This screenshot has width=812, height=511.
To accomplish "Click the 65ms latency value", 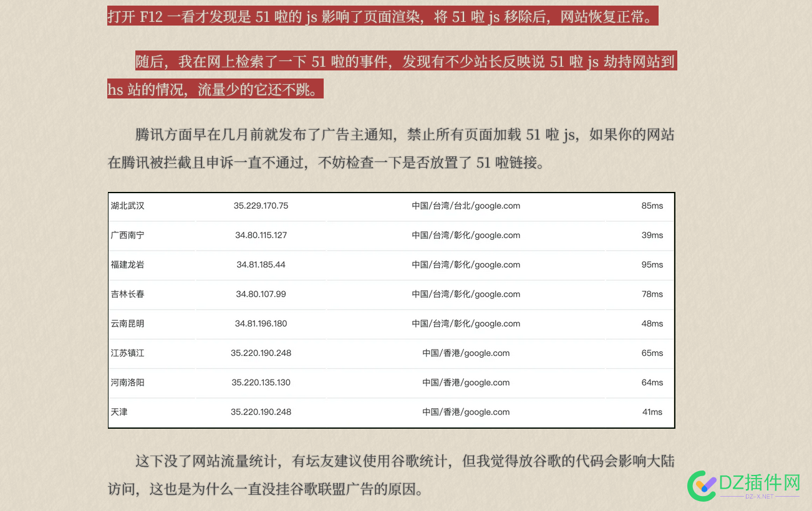I will point(652,353).
